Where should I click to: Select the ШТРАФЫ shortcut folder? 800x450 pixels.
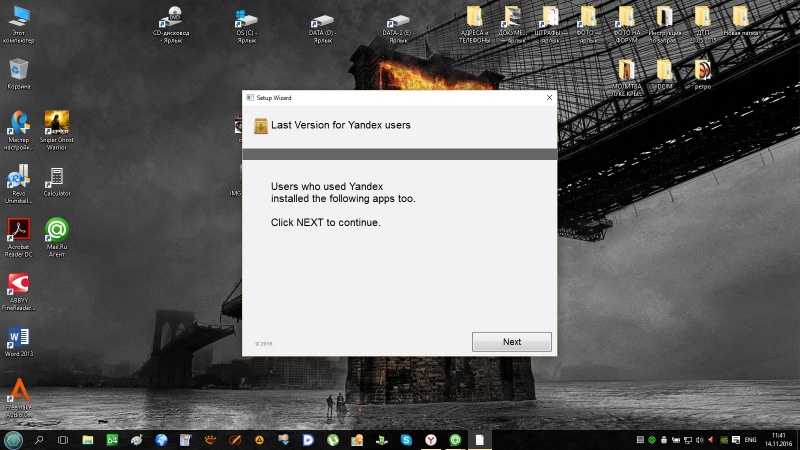coord(550,24)
